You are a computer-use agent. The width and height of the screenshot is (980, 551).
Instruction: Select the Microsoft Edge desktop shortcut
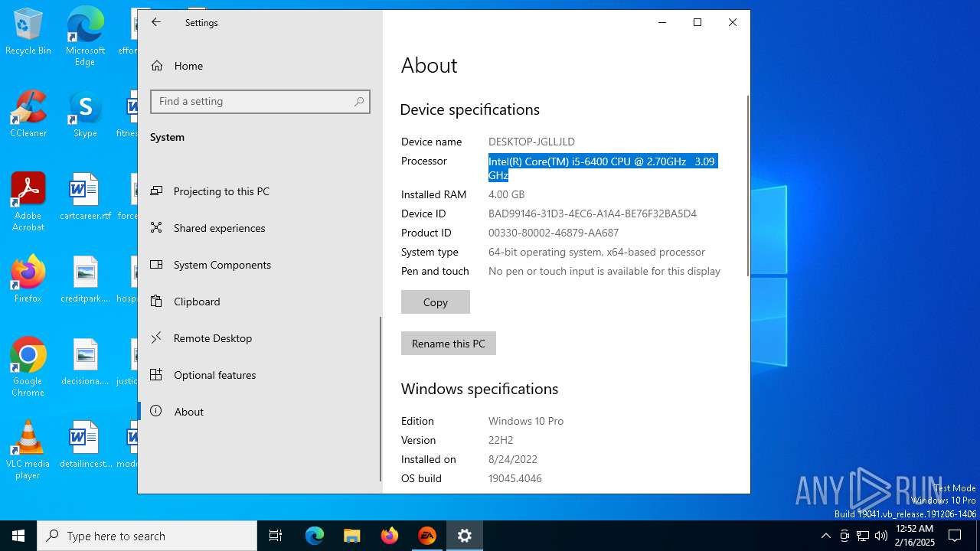coord(85,37)
